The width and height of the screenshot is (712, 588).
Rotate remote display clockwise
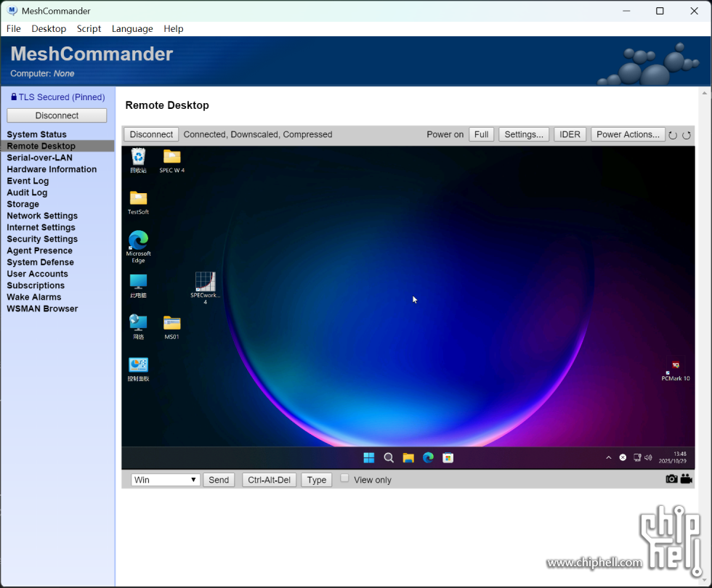pos(686,135)
